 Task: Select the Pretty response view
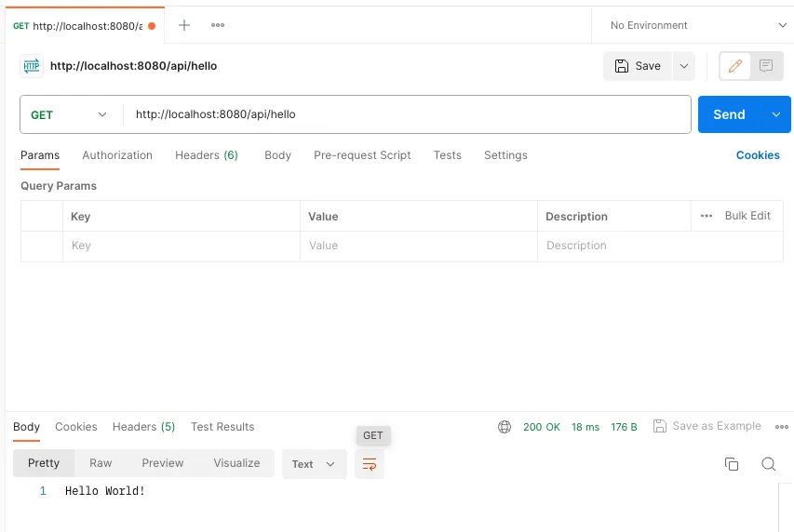point(44,463)
